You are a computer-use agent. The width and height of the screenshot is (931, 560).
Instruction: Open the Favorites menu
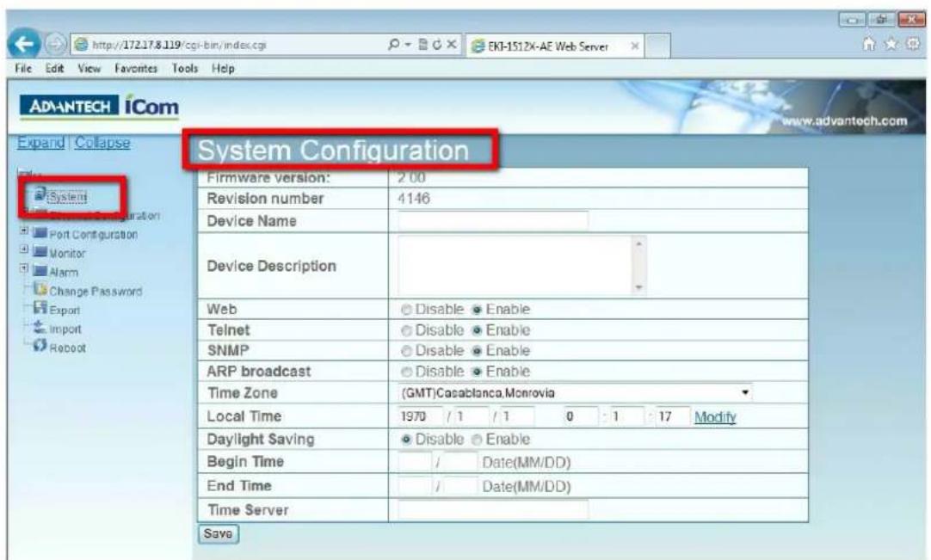coord(136,68)
